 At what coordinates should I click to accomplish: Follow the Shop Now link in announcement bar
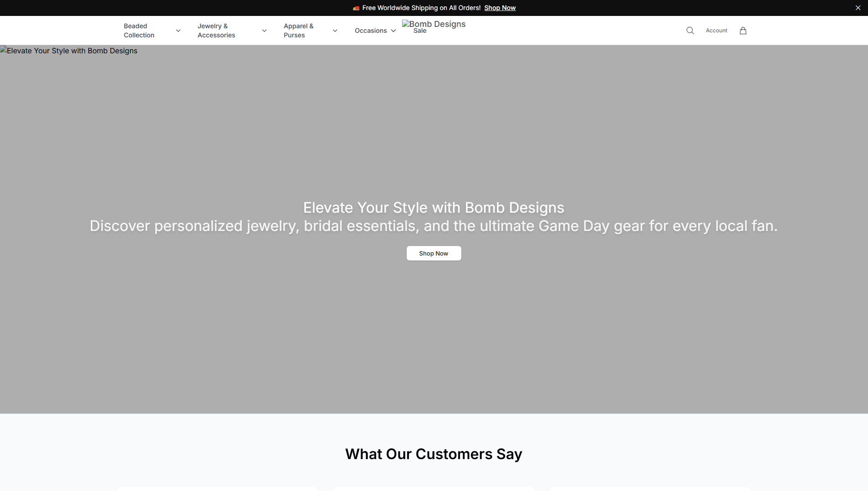tap(500, 8)
